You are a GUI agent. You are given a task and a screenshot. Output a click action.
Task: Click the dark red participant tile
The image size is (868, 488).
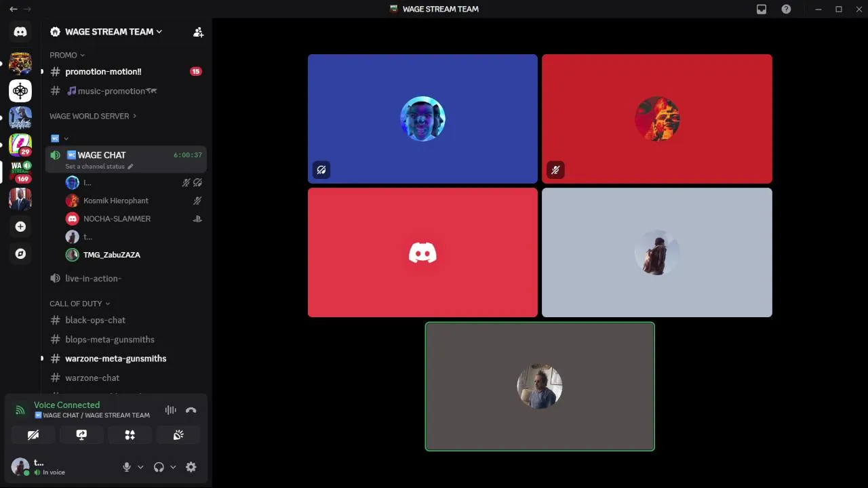point(657,119)
